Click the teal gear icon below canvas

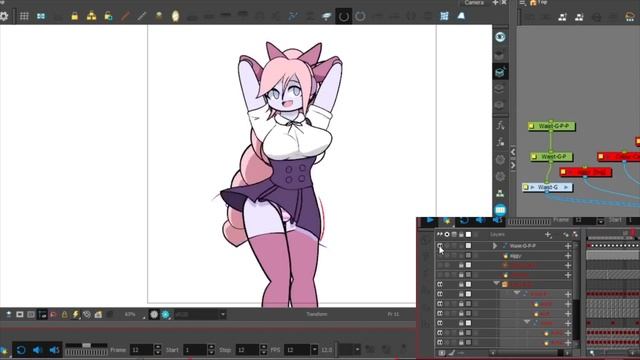[165, 314]
